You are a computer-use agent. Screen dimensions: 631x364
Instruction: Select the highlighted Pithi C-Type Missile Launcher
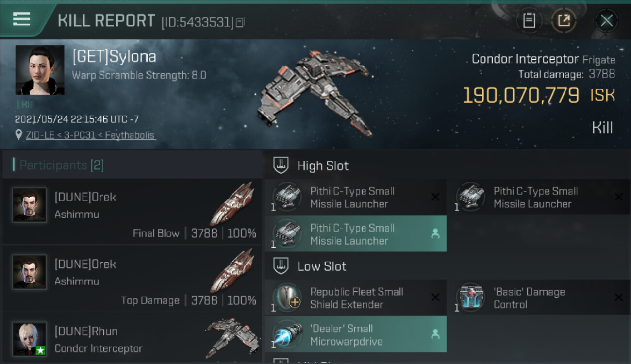[x=355, y=234]
